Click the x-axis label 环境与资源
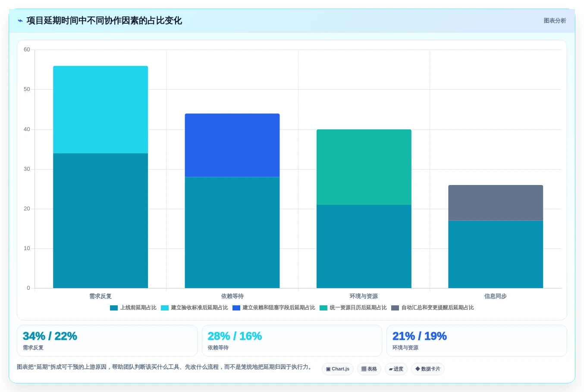This screenshot has height=392, width=584. tap(364, 296)
